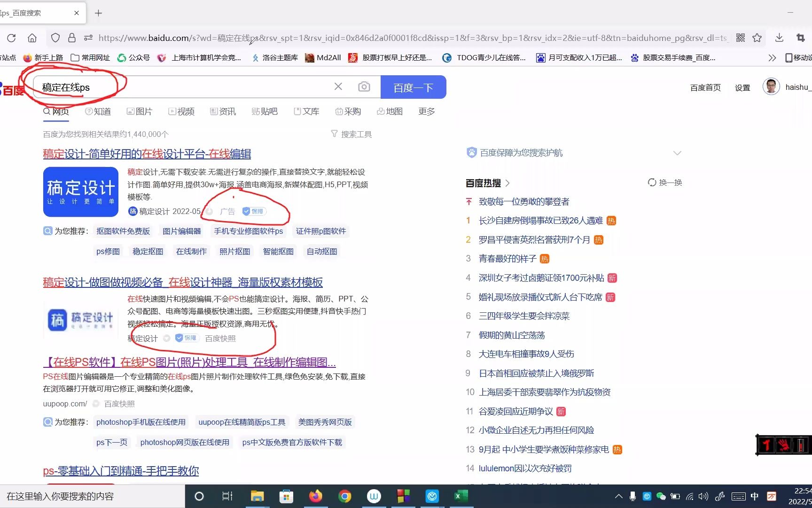Show hidden tray icons chevron
Screen dimensions: 812x508
[x=619, y=496]
